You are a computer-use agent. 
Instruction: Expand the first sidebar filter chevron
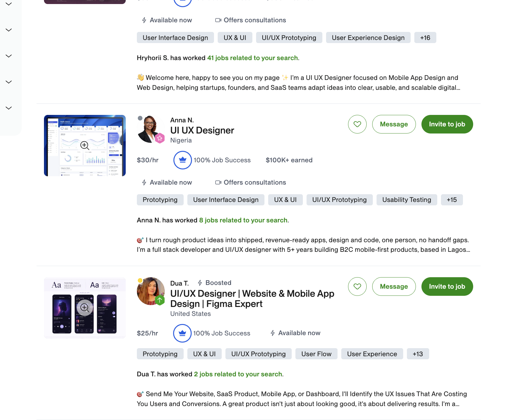(x=9, y=4)
